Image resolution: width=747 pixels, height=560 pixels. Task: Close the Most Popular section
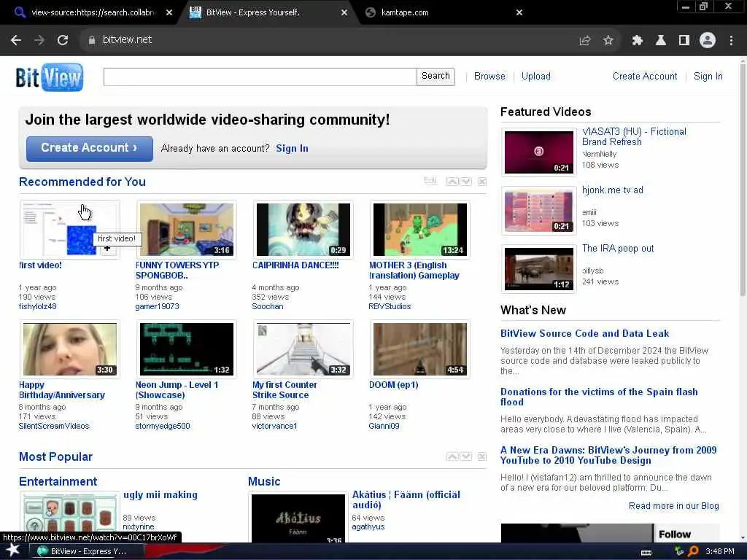pyautogui.click(x=482, y=456)
